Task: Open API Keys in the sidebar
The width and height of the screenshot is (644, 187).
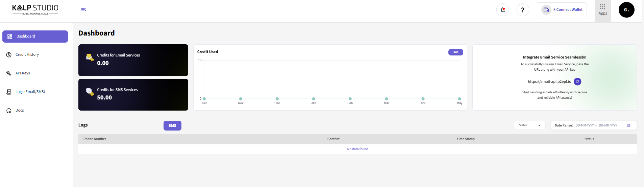Action: [23, 73]
